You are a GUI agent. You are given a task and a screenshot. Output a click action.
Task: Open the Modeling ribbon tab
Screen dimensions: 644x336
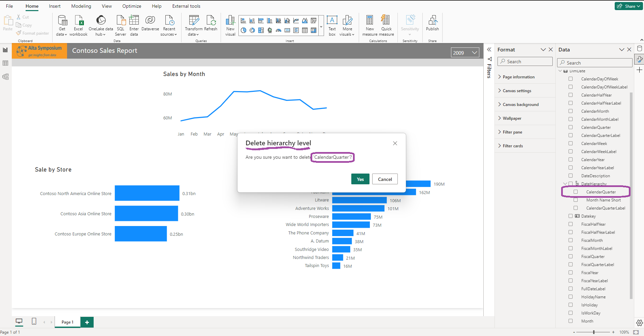click(81, 6)
